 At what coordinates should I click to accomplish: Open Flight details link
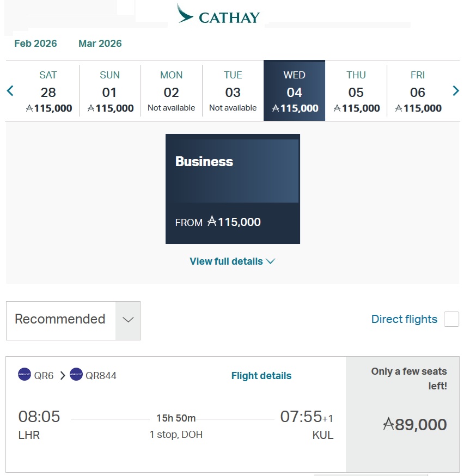tap(261, 376)
